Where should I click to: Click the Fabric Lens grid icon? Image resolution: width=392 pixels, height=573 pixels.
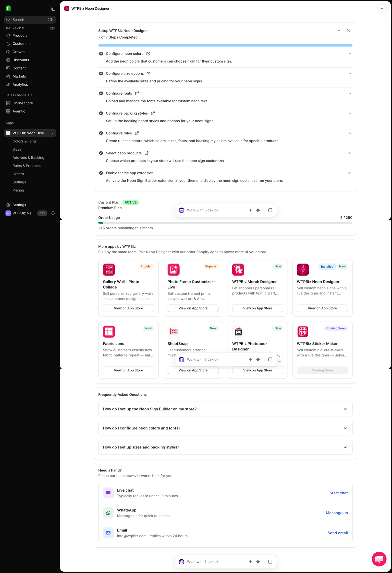click(x=109, y=331)
